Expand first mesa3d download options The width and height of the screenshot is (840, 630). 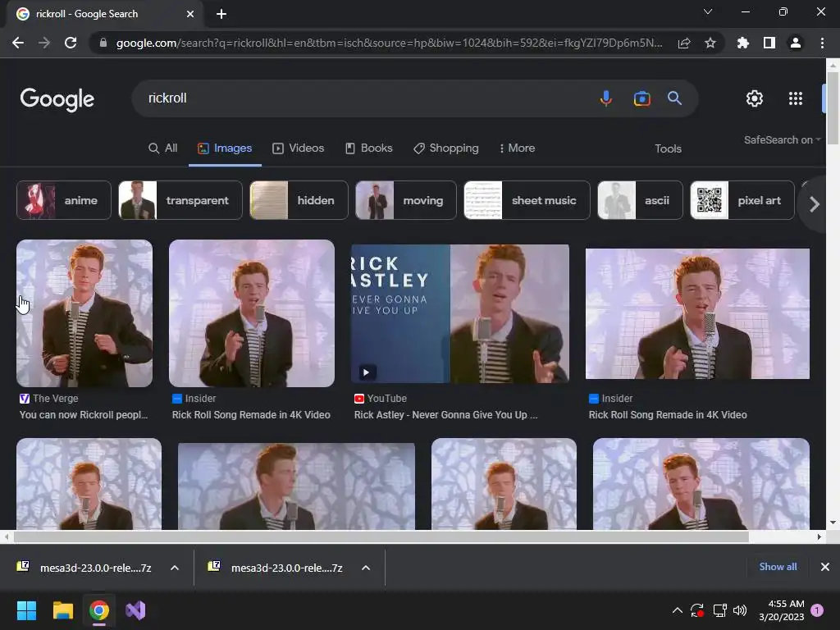tap(175, 568)
